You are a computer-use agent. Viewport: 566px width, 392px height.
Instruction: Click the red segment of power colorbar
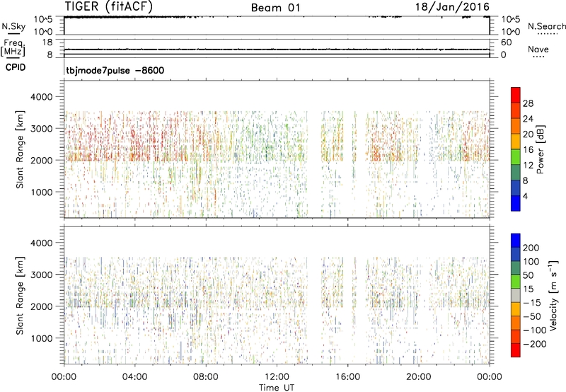[516, 95]
